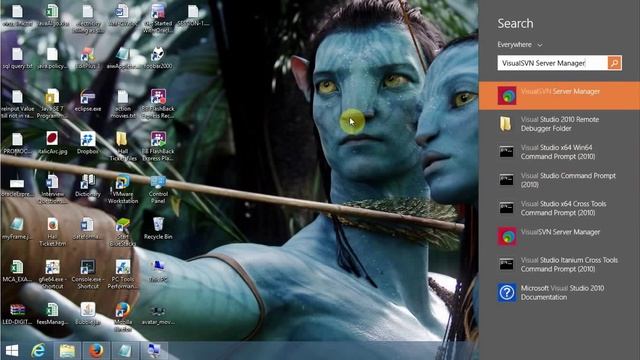Select the action movies.txt desktop file
The width and height of the screenshot is (640, 360).
pyautogui.click(x=122, y=104)
